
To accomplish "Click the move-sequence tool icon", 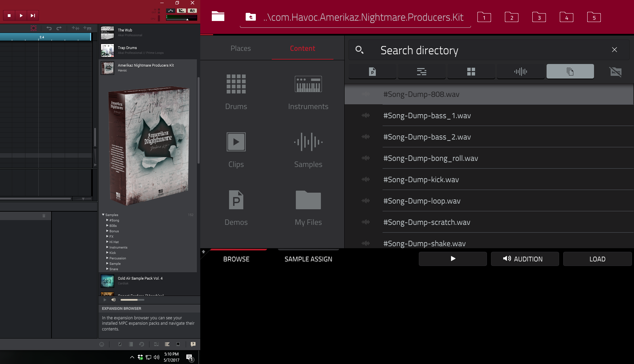I will [x=87, y=28].
